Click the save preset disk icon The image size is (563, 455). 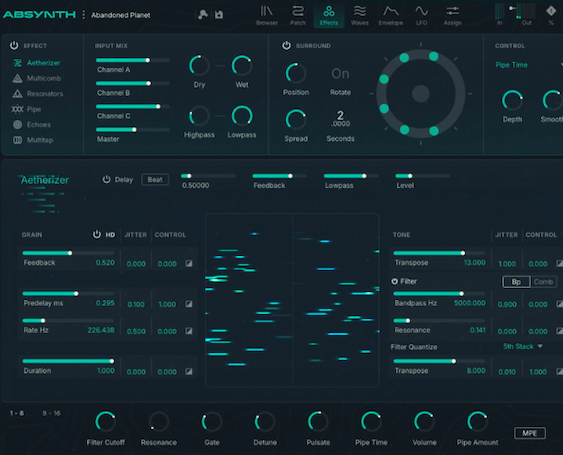pyautogui.click(x=219, y=14)
